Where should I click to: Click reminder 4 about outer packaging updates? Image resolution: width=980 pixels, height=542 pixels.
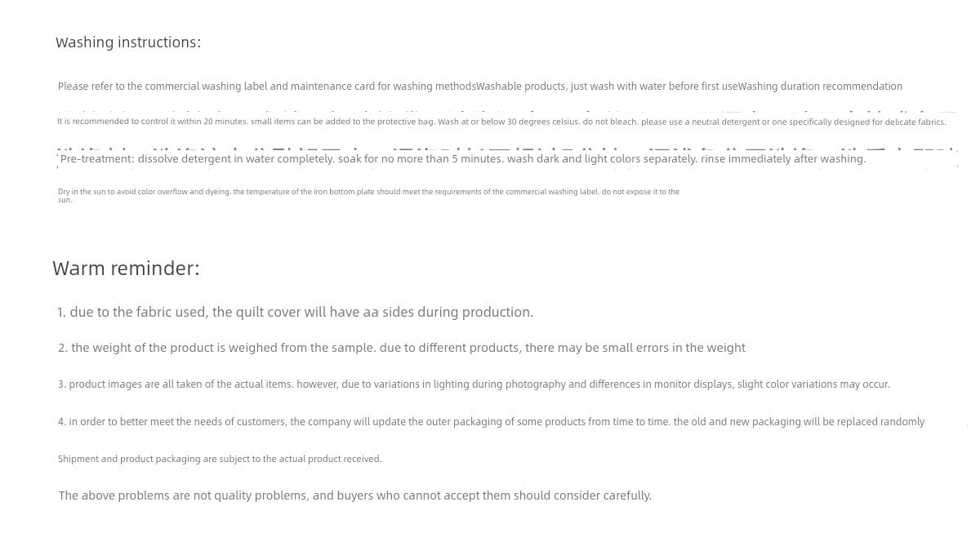[x=491, y=422]
